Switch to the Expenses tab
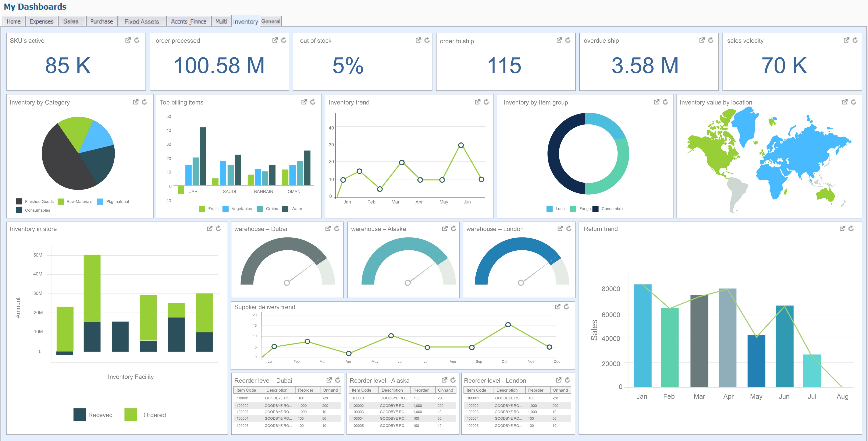The width and height of the screenshot is (868, 441). (x=42, y=21)
